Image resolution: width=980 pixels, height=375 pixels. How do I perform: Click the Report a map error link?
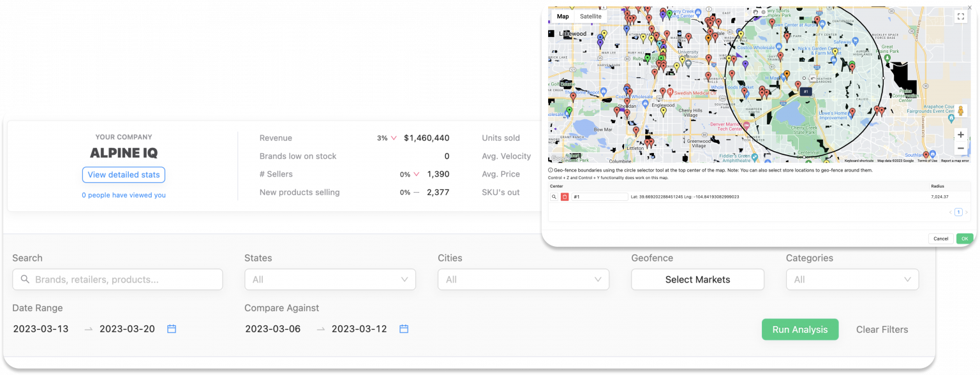(x=955, y=161)
